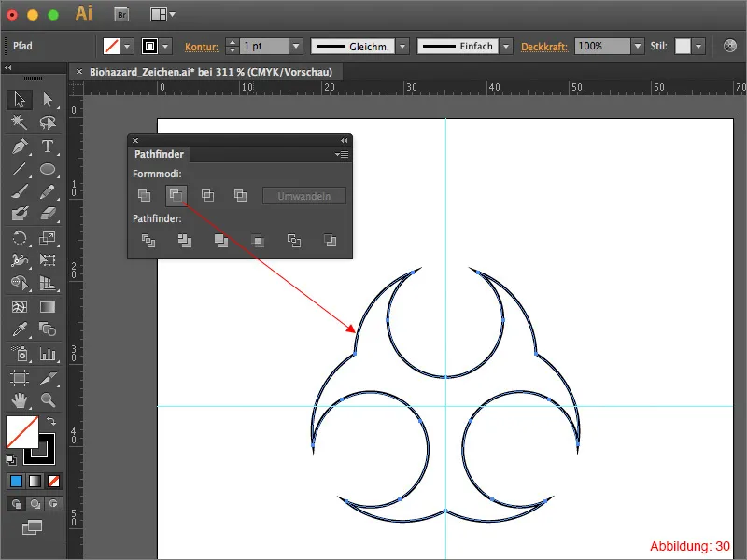Open the Gleichm. width profile dropdown
The height and width of the screenshot is (560, 747).
tap(403, 47)
